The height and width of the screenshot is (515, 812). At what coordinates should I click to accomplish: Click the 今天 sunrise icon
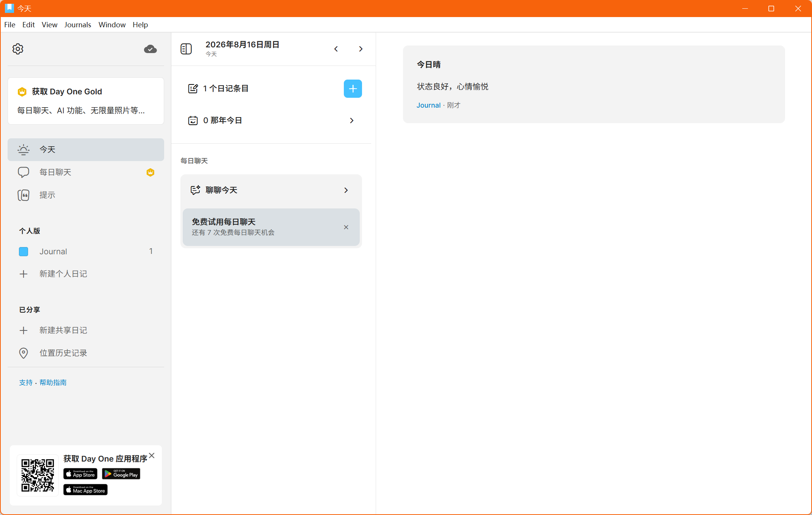(x=24, y=149)
